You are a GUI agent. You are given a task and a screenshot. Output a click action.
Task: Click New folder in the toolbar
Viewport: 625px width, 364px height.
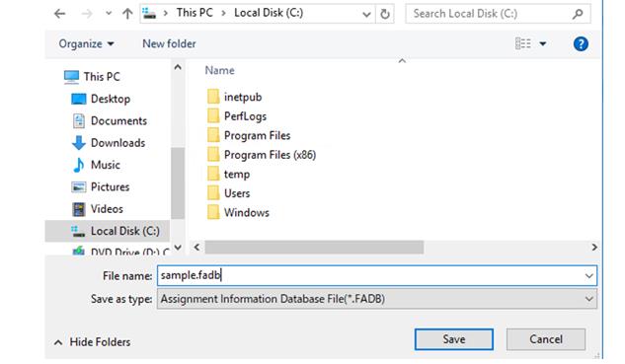169,43
